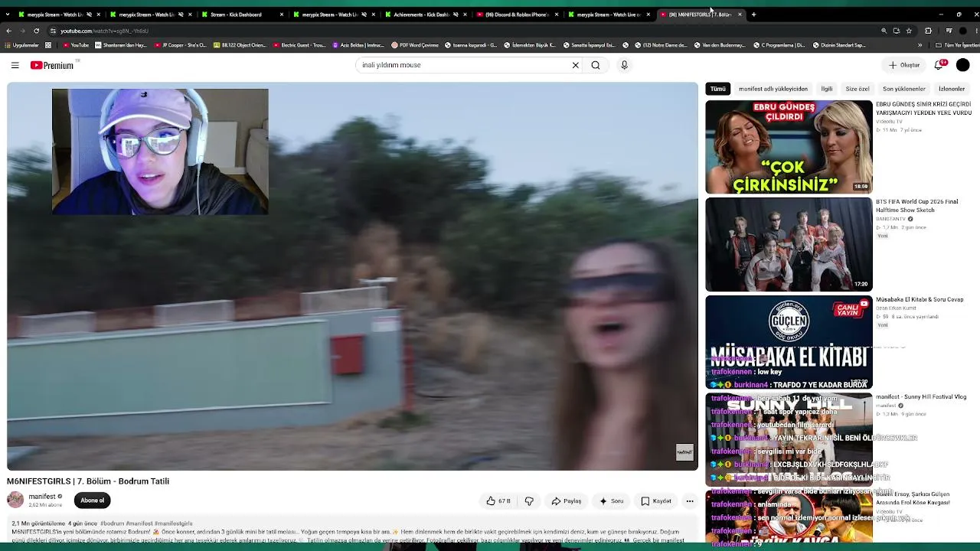
Task: Open a new browser tab
Action: (x=753, y=15)
